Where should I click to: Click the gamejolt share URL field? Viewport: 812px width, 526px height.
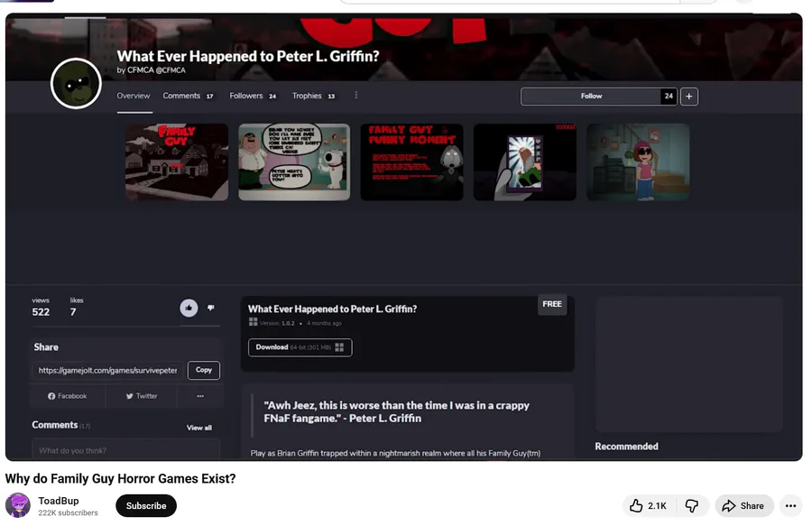[x=107, y=370]
